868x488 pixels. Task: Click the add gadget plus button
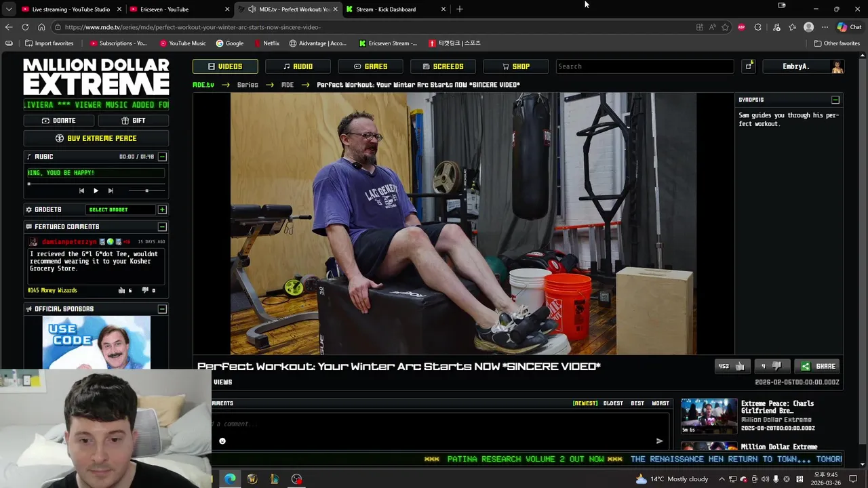[x=162, y=209]
